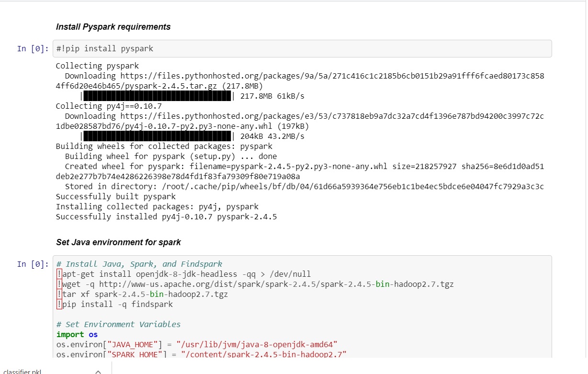Image resolution: width=588 pixels, height=374 pixels.
Task: Click 'Successfully installed py4j-0.10.7 pyspark-2.4.5' output line
Action: pos(166,217)
